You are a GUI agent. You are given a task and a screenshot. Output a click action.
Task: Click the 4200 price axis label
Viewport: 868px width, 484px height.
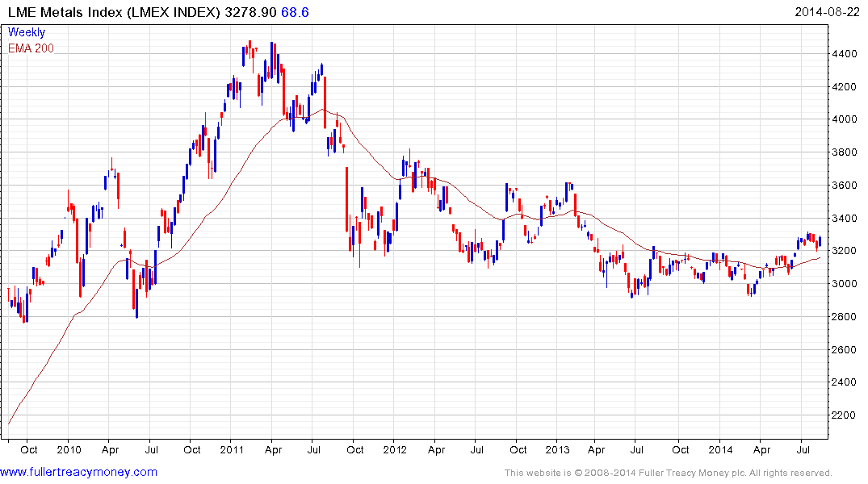845,87
